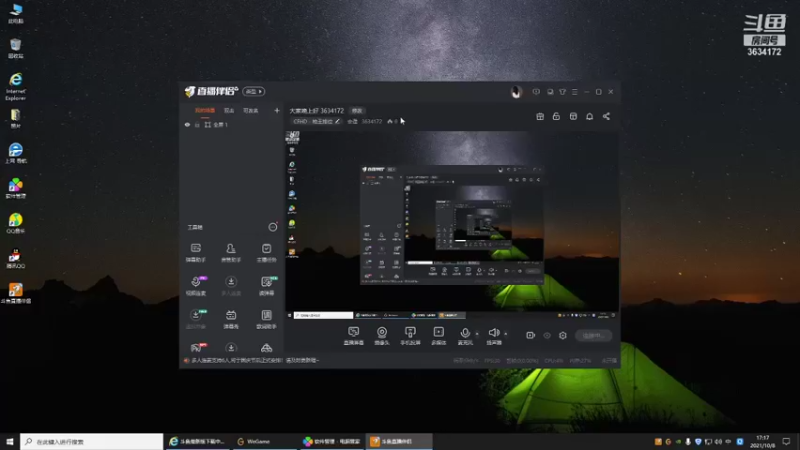Click the modify button next to room title
This screenshot has width=800, height=450.
(x=357, y=111)
